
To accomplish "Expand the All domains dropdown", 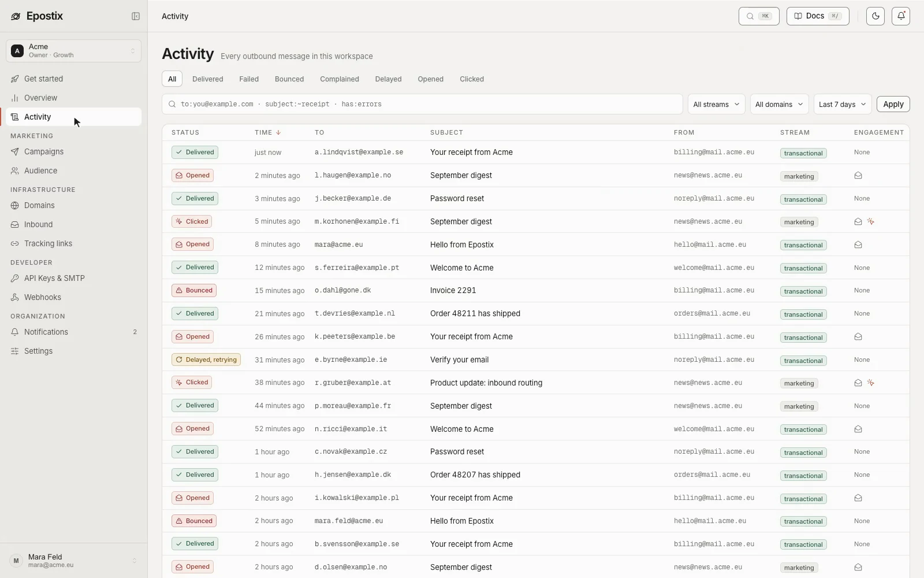I will 779,104.
